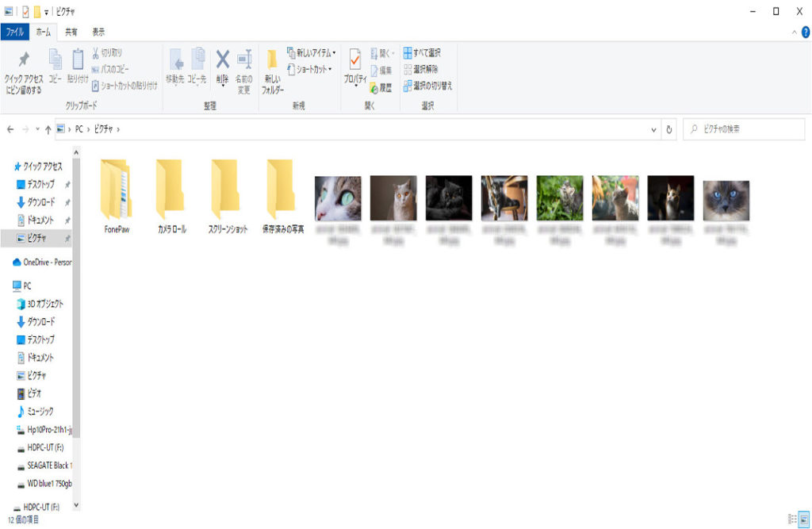Switch to large thumbnails view icon in status bar
Screen dimensions: 812x529
(804, 519)
